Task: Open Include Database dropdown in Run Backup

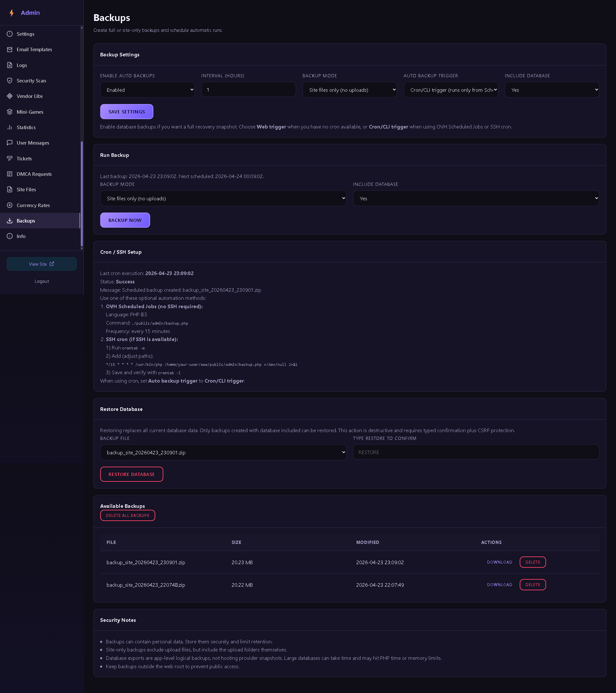Action: [476, 198]
